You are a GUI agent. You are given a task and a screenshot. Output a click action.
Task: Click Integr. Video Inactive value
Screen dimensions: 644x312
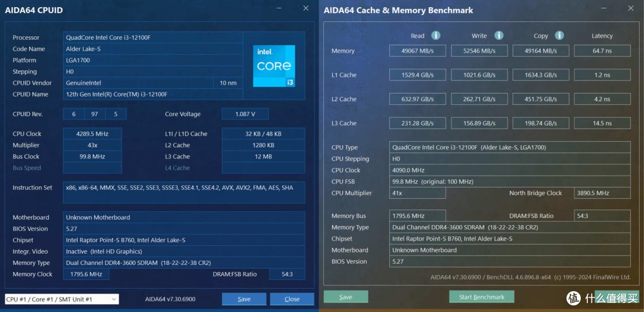184,251
